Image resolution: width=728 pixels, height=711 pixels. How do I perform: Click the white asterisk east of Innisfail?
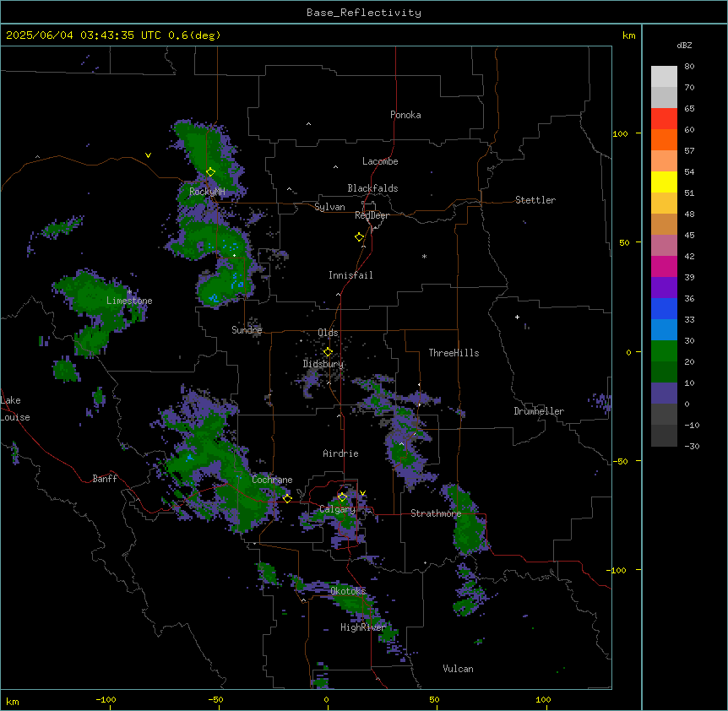424,256
